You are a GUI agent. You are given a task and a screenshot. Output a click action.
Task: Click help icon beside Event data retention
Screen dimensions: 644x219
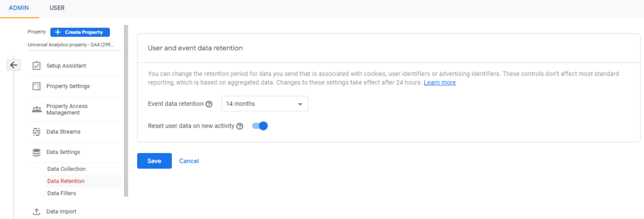(209, 104)
